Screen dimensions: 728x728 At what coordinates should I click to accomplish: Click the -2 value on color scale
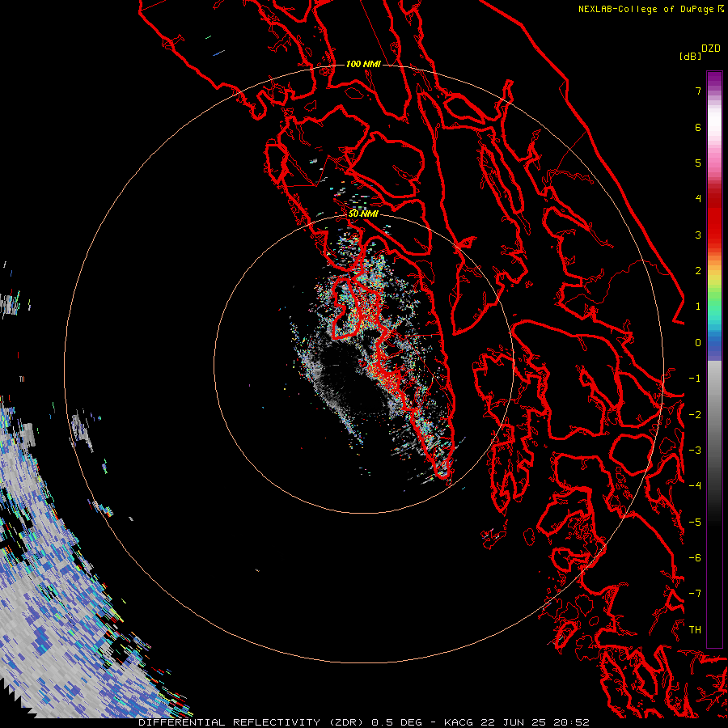[x=695, y=415]
